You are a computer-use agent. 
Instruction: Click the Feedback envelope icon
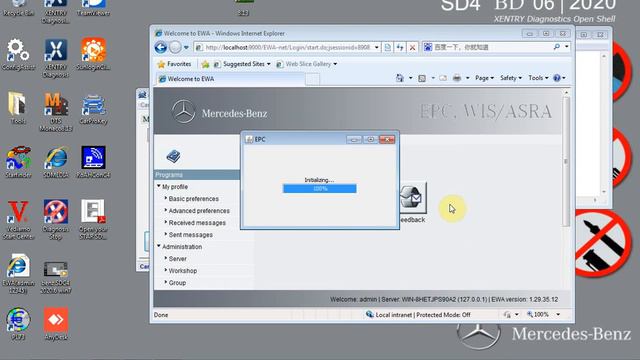[x=413, y=198]
